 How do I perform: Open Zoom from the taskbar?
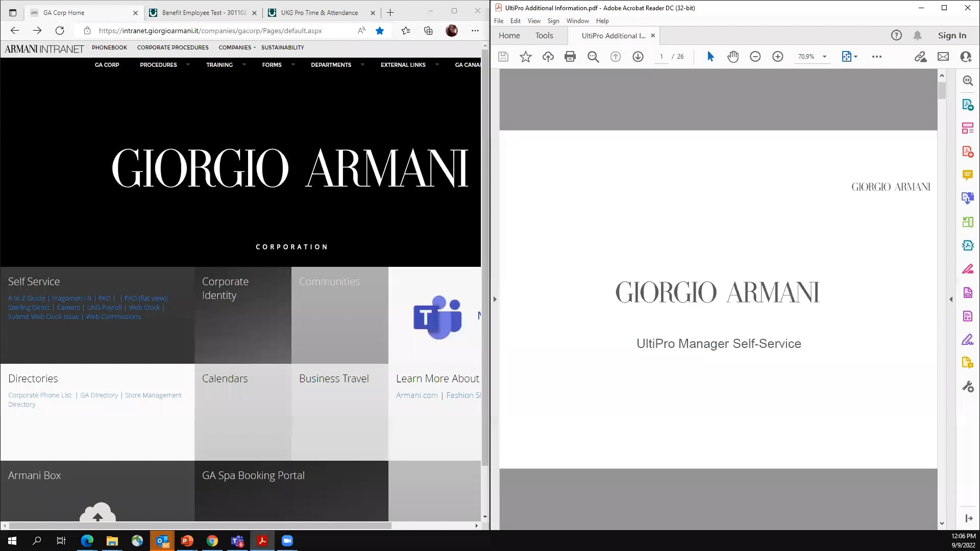(x=287, y=541)
